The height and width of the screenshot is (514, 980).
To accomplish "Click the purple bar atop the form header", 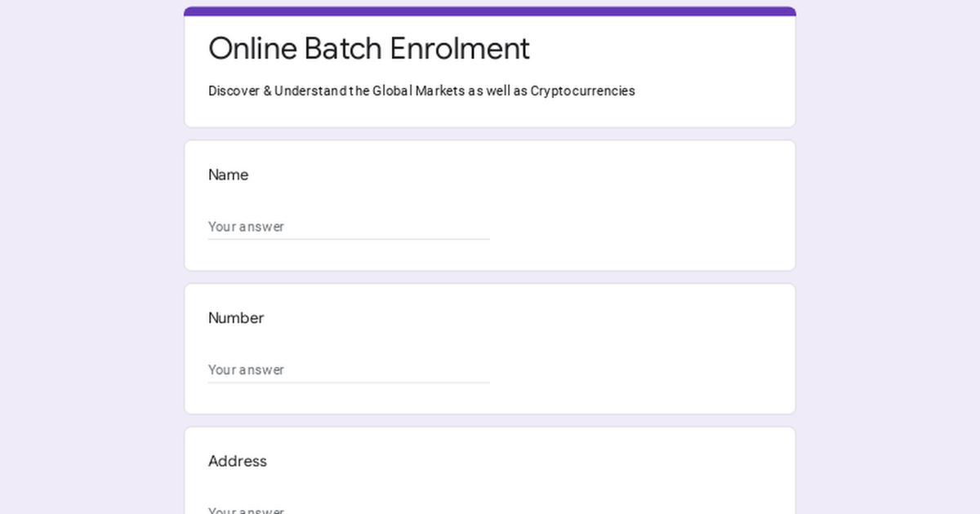I will point(490,11).
